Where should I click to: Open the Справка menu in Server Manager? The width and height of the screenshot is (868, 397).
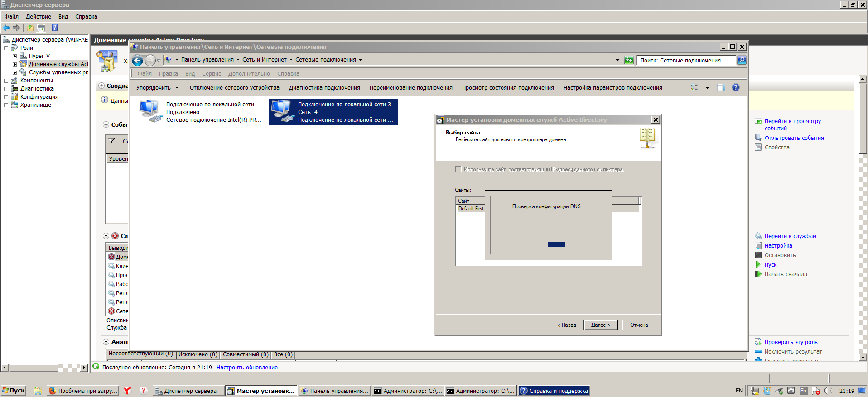(86, 17)
